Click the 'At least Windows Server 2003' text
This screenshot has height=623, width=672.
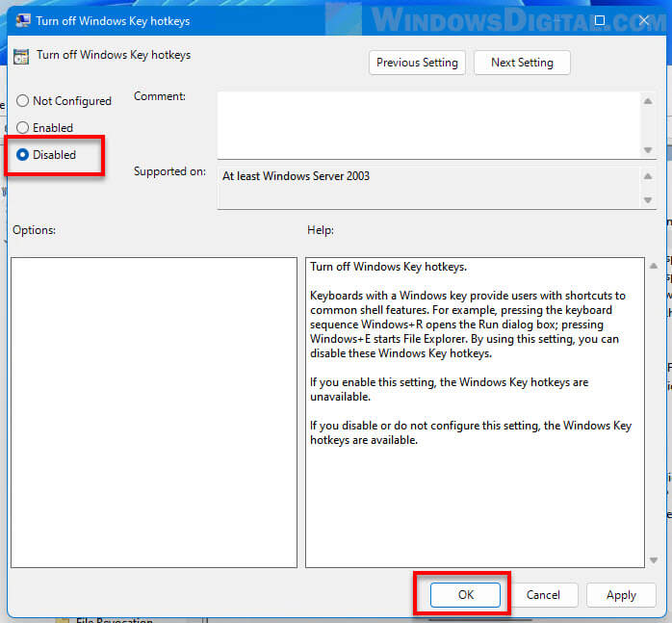tap(296, 176)
